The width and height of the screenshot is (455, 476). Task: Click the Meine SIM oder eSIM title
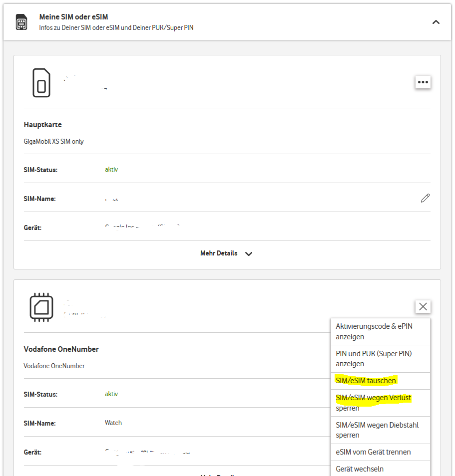(73, 17)
